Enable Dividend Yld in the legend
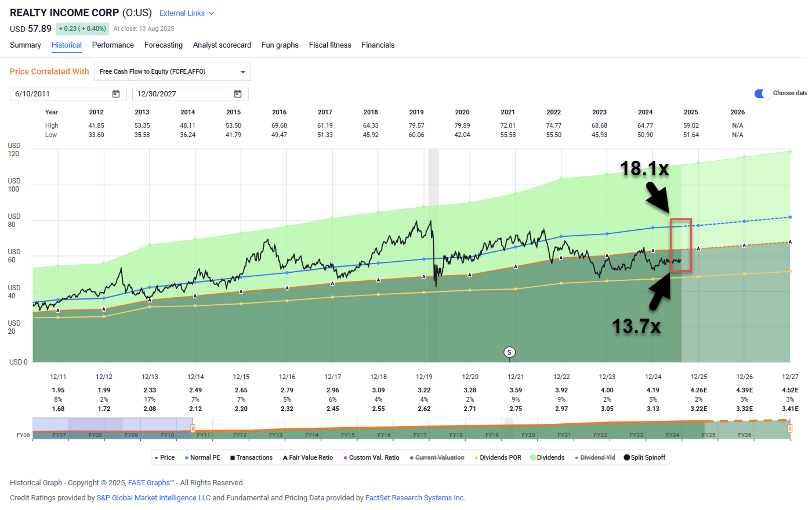 click(x=595, y=457)
